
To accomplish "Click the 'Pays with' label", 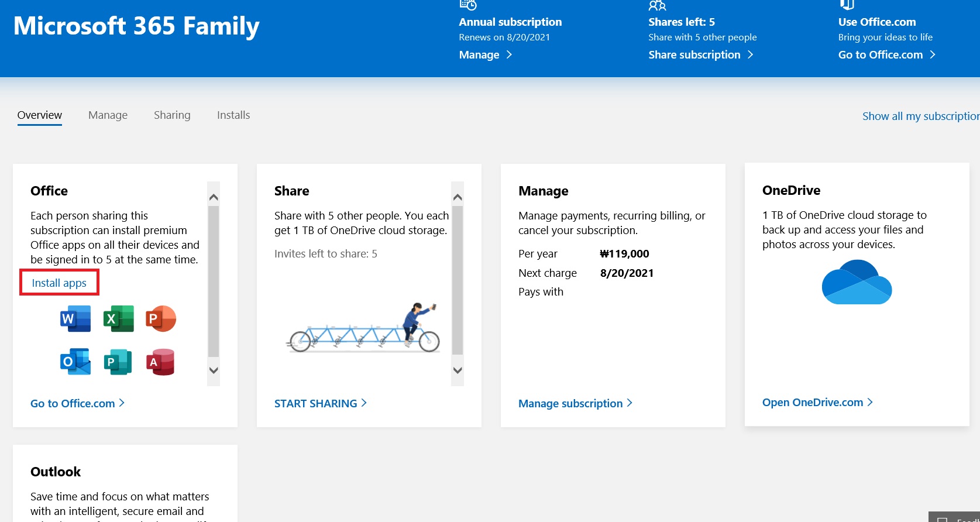I will (541, 292).
